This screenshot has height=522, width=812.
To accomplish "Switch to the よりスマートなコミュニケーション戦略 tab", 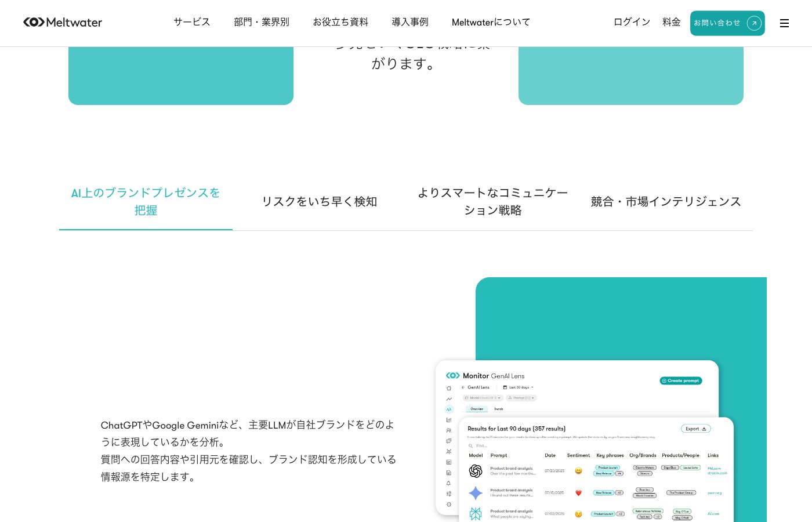I will tap(492, 201).
